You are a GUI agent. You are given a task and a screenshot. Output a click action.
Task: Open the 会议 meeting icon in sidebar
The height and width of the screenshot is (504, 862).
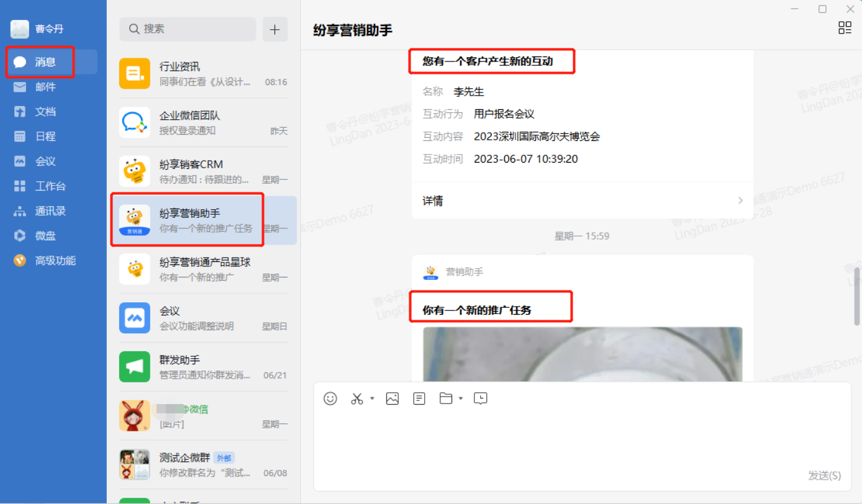pos(20,161)
